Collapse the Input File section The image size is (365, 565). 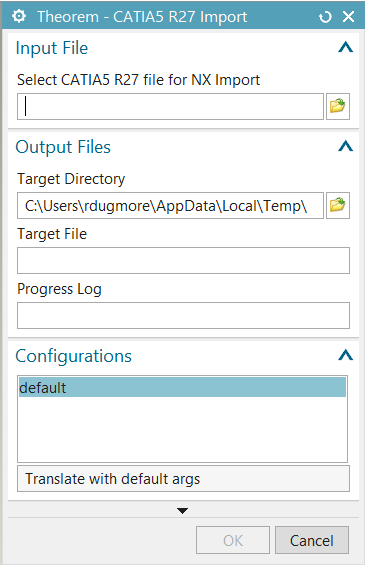[346, 47]
